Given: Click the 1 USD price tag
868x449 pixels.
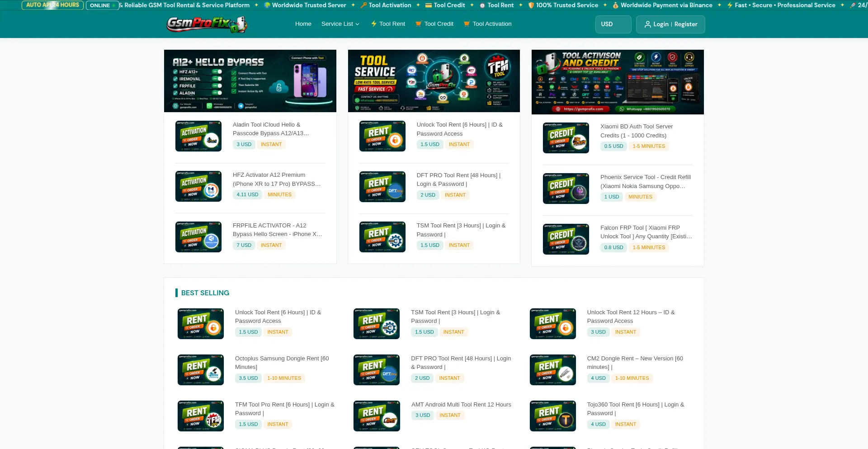Looking at the screenshot, I should pyautogui.click(x=612, y=197).
